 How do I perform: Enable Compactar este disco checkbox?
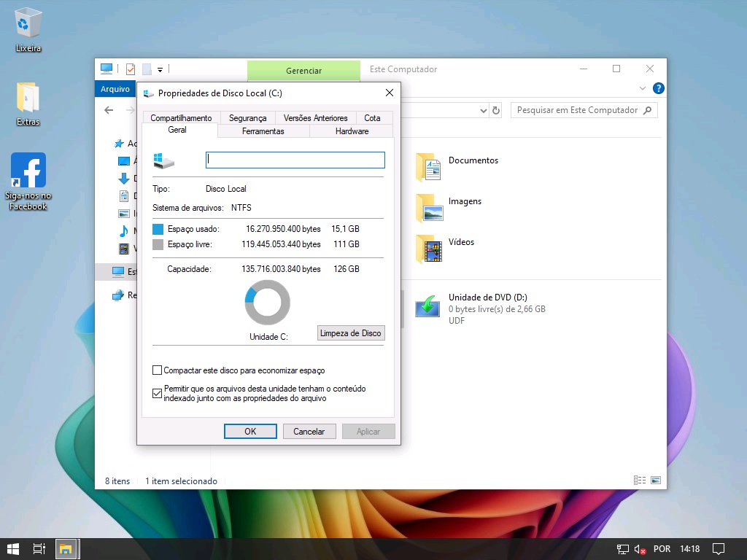(157, 370)
